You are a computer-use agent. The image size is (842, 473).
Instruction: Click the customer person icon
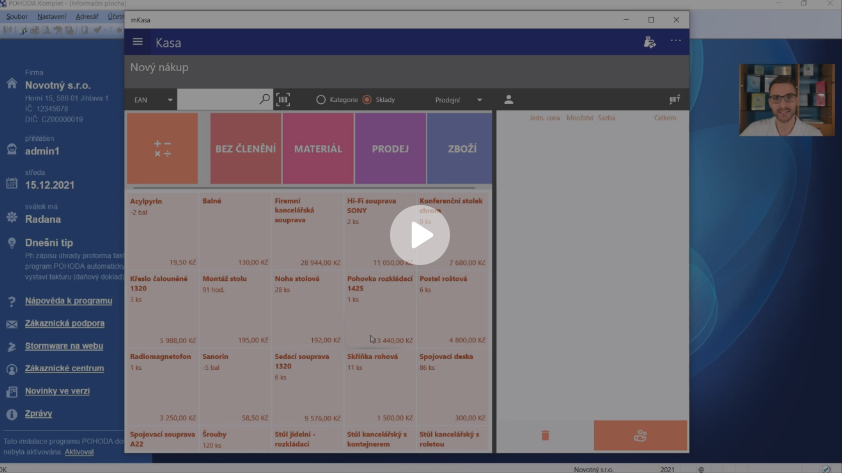pos(509,99)
